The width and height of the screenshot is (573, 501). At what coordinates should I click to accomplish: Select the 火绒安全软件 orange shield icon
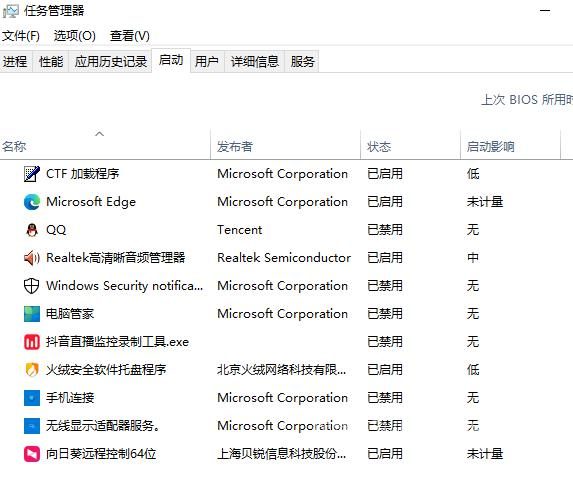tap(32, 370)
